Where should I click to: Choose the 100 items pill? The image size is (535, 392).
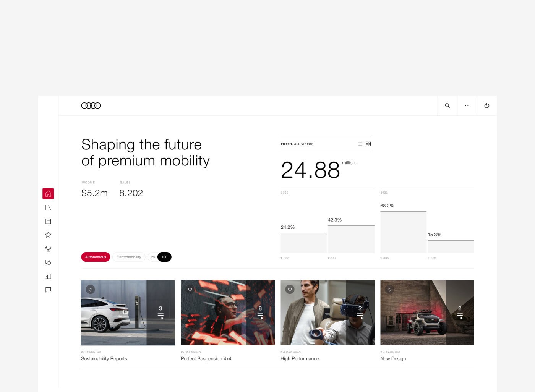(164, 257)
